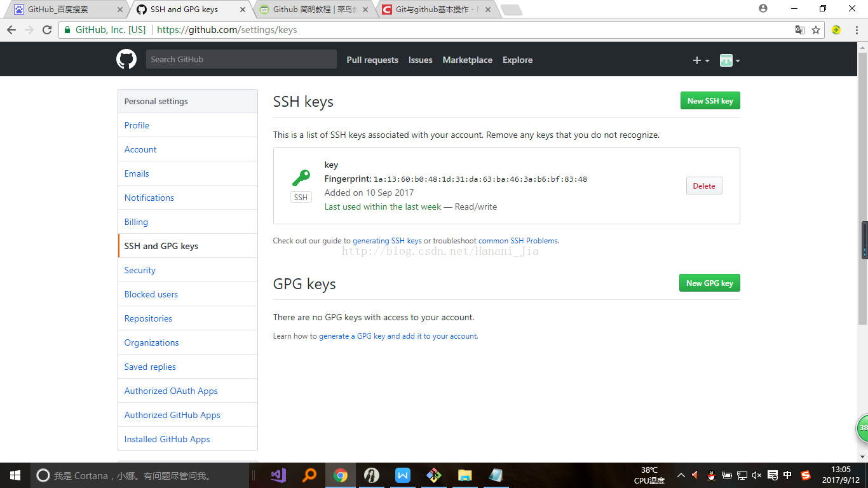Screen dimensions: 868x488
Task: Click the translate page icon
Action: click(800, 30)
